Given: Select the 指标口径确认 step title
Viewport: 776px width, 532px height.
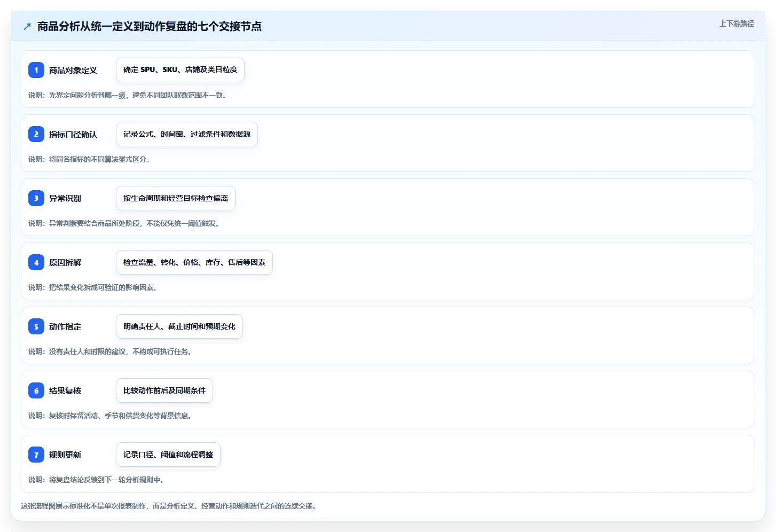Looking at the screenshot, I should point(73,134).
